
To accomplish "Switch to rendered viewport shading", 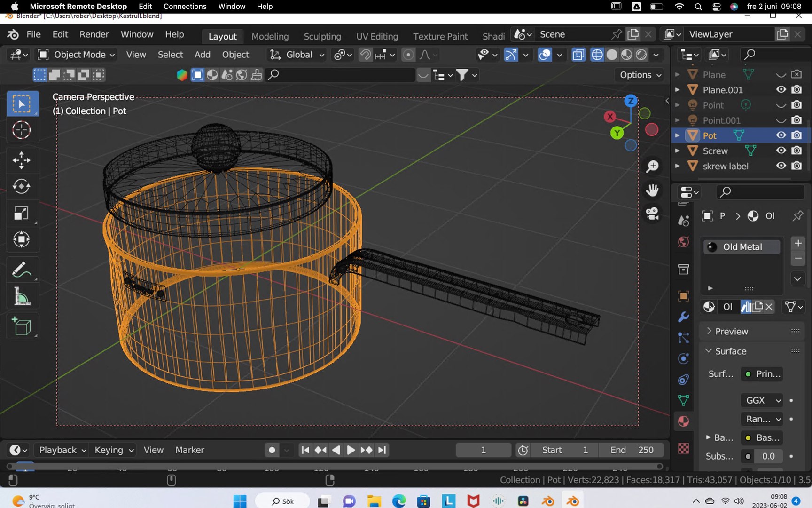I will (641, 55).
